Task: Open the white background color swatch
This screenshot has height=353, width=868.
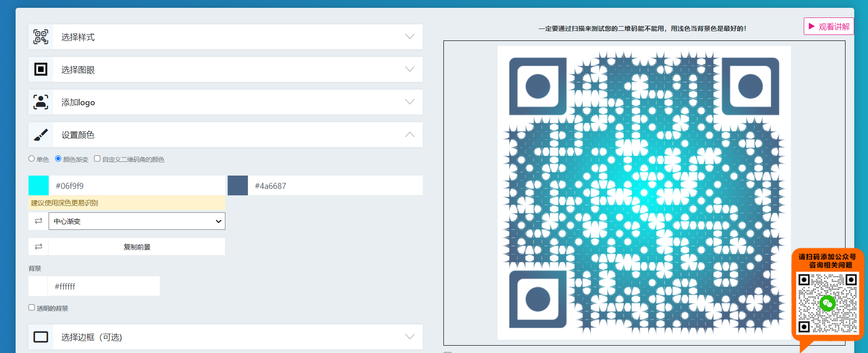Action: click(x=38, y=286)
